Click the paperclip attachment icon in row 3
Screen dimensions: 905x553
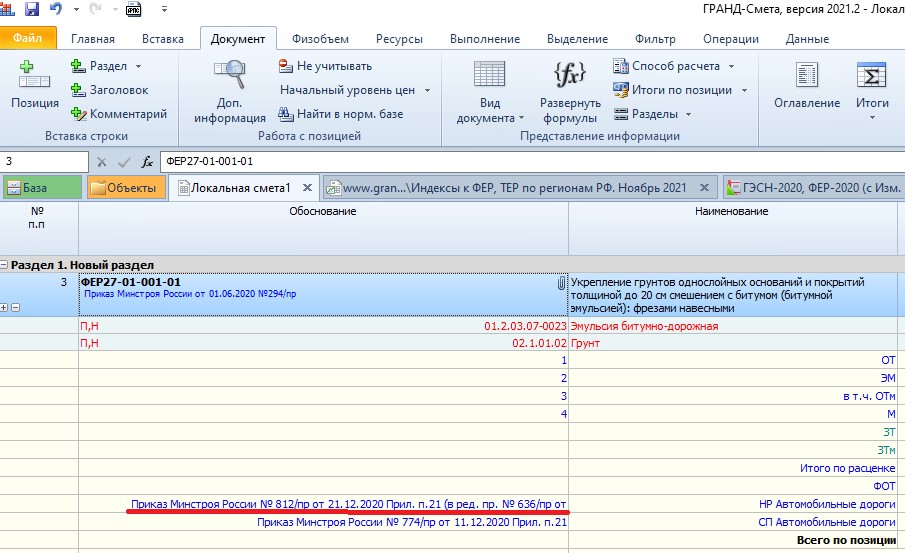click(561, 284)
